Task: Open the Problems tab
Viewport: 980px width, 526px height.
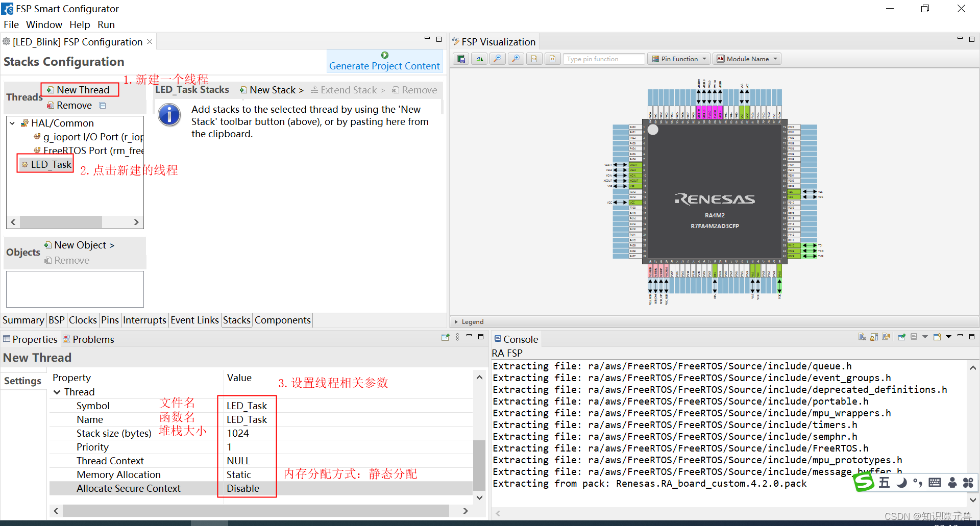Action: coord(88,339)
